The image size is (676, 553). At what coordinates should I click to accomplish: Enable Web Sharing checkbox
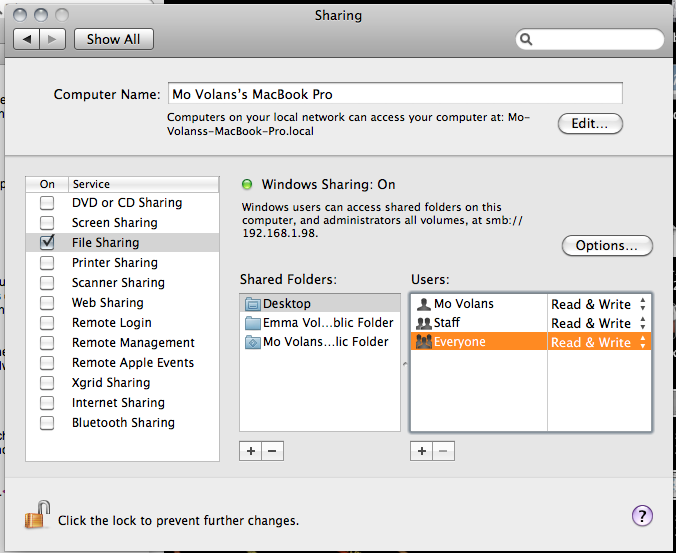(x=47, y=303)
